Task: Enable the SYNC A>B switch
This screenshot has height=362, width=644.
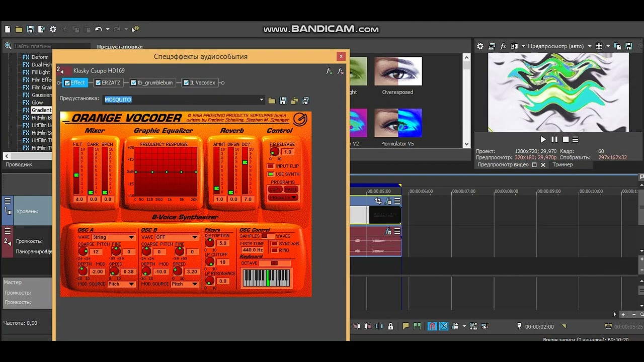Action: click(x=274, y=244)
